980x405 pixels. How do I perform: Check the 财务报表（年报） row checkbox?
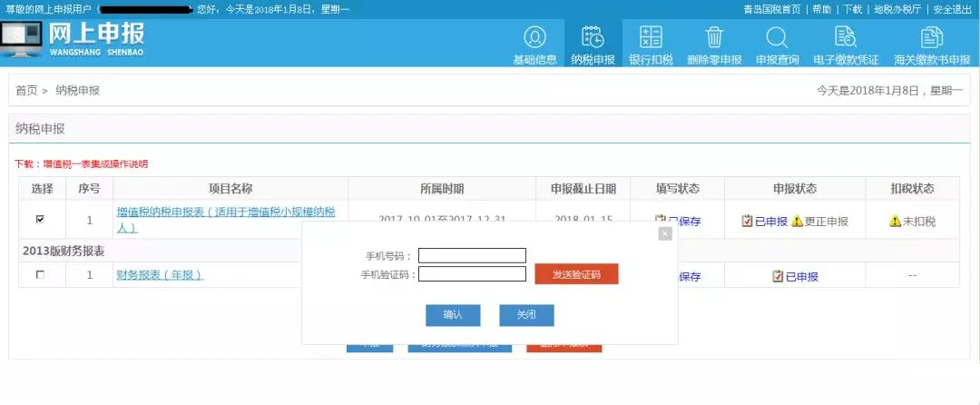point(41,274)
